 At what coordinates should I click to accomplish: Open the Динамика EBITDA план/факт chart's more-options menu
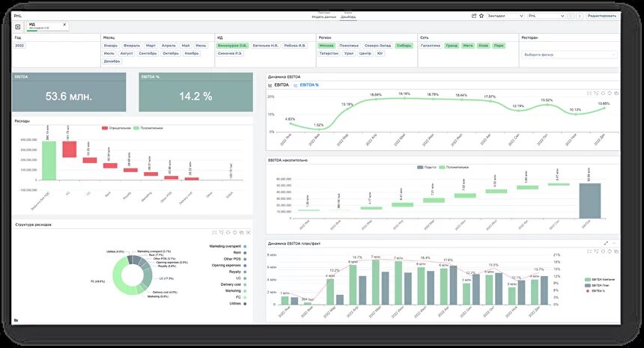pos(615,243)
